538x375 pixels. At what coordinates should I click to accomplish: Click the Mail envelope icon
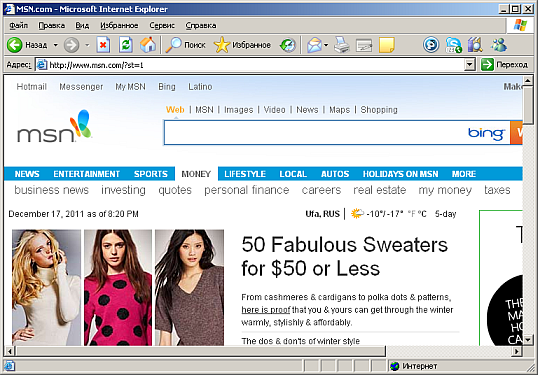314,45
